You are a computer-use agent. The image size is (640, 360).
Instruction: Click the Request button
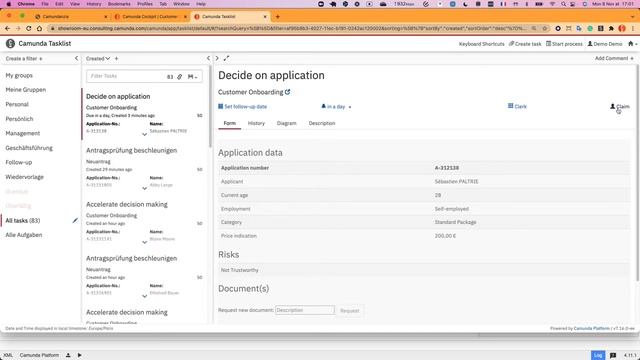pos(349,311)
